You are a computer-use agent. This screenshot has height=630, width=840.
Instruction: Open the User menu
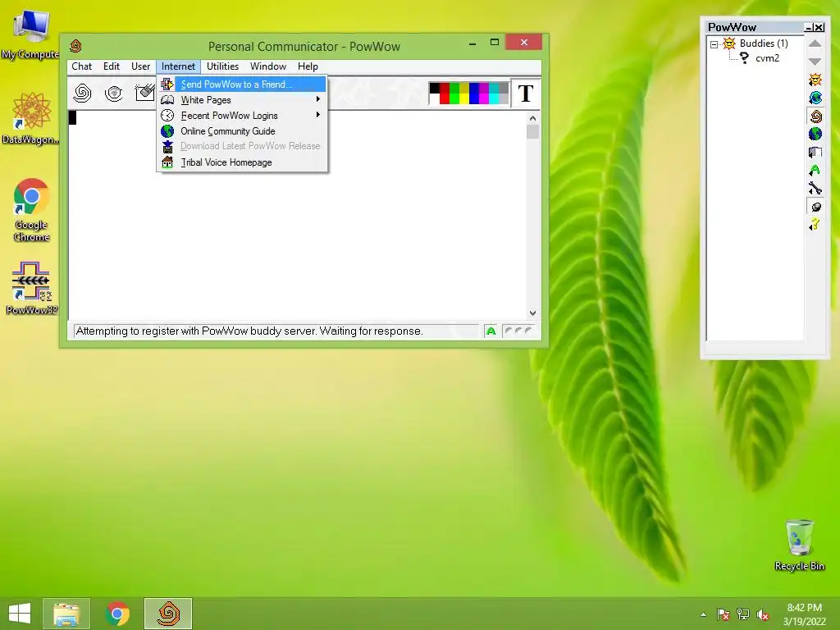click(140, 66)
